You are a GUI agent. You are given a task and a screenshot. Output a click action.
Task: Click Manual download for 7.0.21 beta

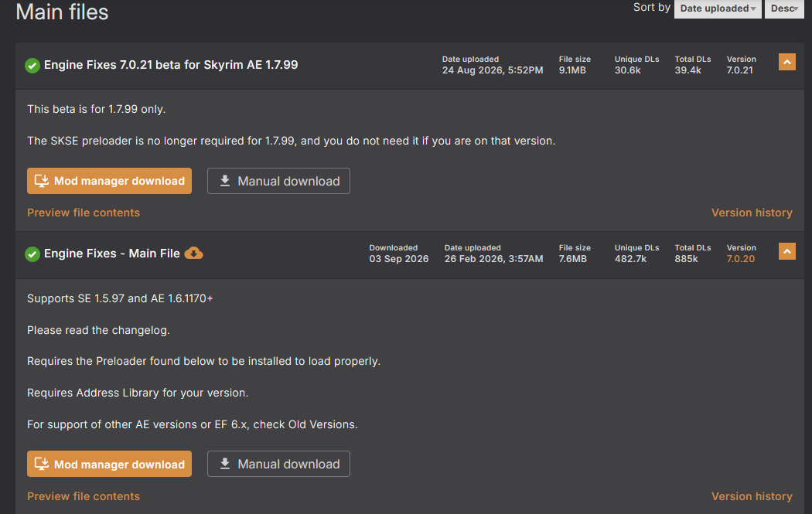pyautogui.click(x=278, y=181)
